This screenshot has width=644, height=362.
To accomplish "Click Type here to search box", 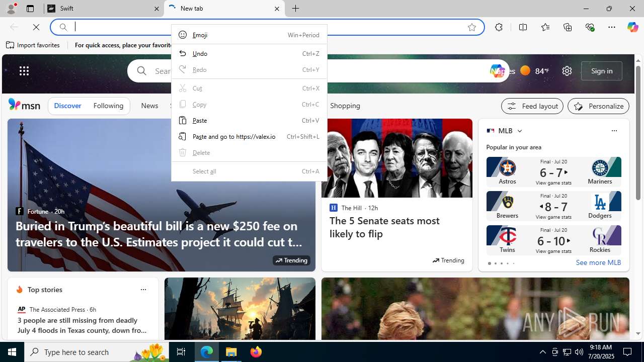I will point(96,352).
